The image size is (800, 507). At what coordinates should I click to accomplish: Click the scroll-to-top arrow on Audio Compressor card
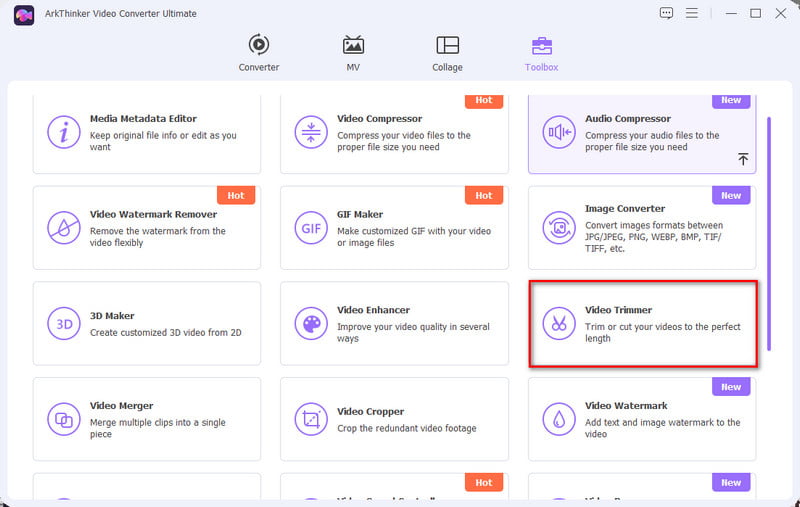pyautogui.click(x=743, y=159)
